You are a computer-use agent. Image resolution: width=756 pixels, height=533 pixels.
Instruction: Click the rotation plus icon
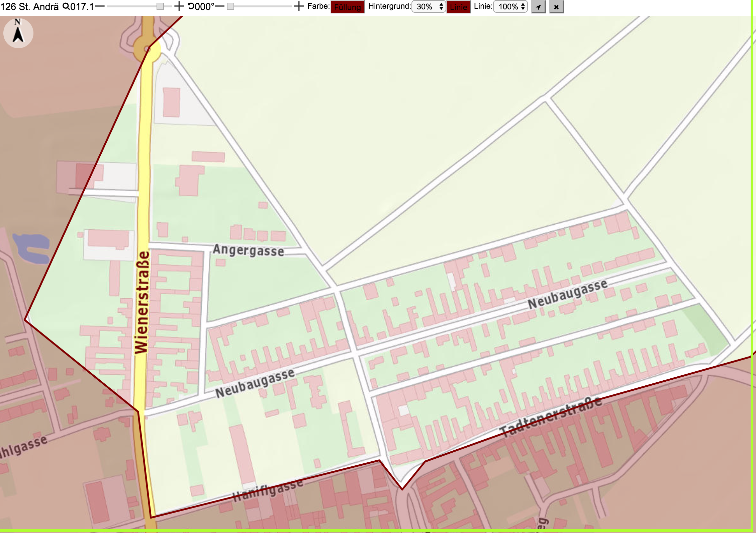(x=298, y=6)
